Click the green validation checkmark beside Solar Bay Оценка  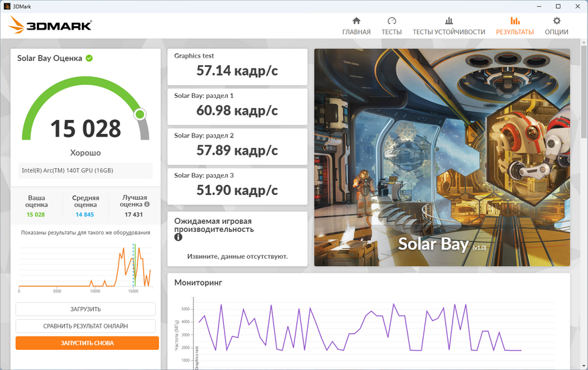point(89,58)
